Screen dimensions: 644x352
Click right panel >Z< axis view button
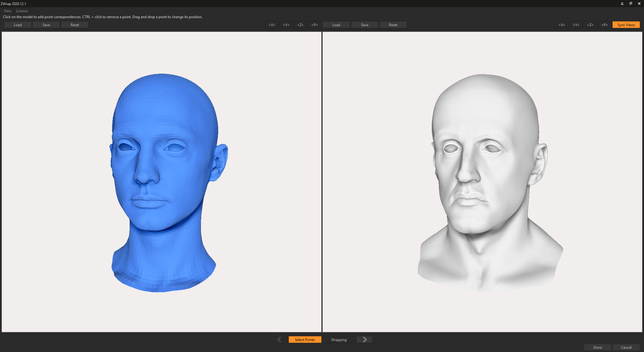[590, 25]
